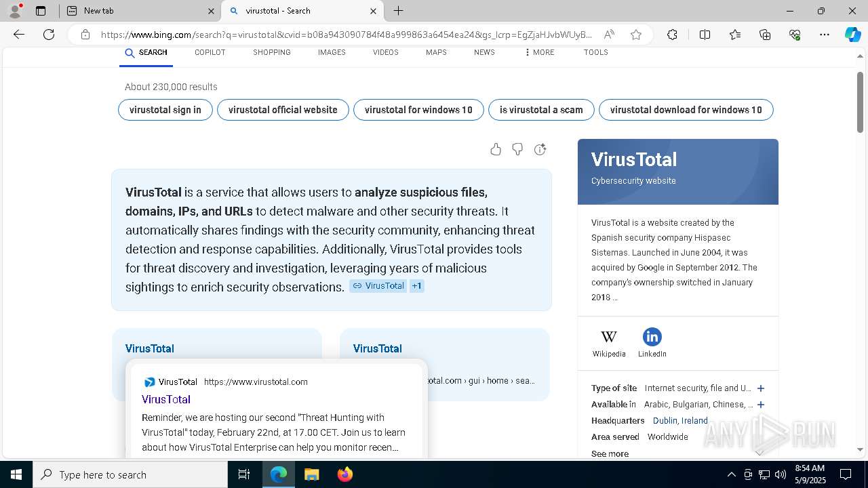868x488 pixels.
Task: Open the purple VirusTotal result title
Action: (x=166, y=399)
